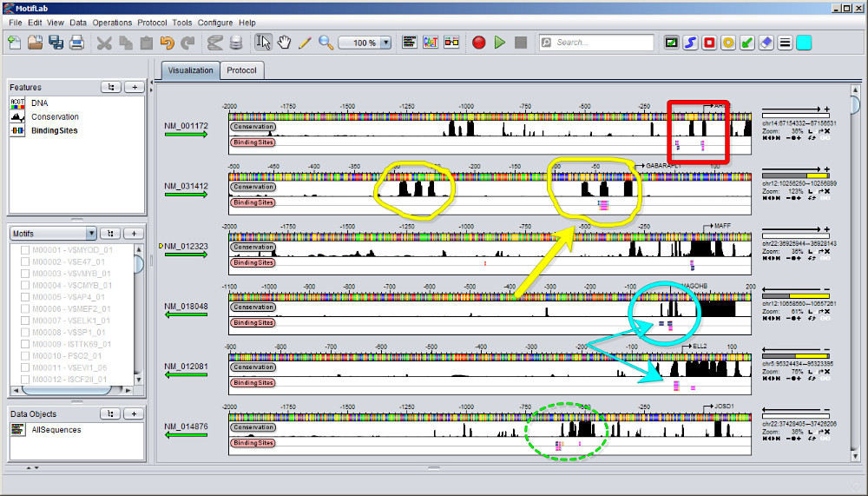The width and height of the screenshot is (868, 496).
Task: Open the Tools menu
Action: point(181,23)
